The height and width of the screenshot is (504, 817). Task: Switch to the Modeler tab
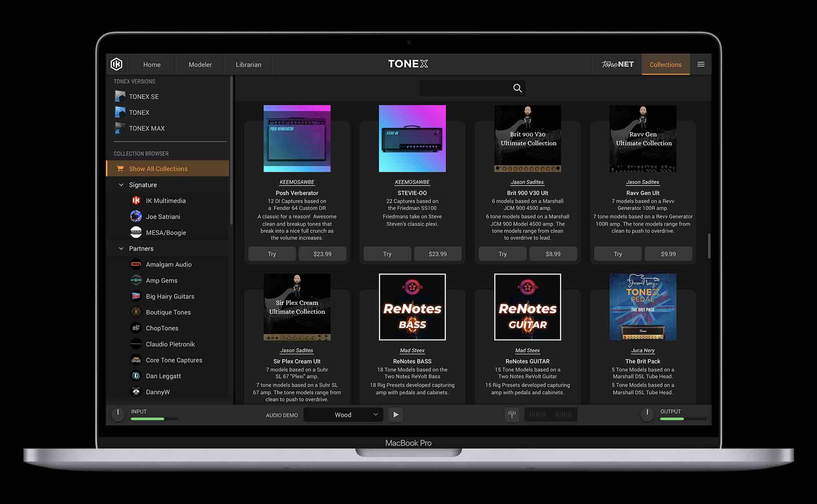click(x=200, y=64)
